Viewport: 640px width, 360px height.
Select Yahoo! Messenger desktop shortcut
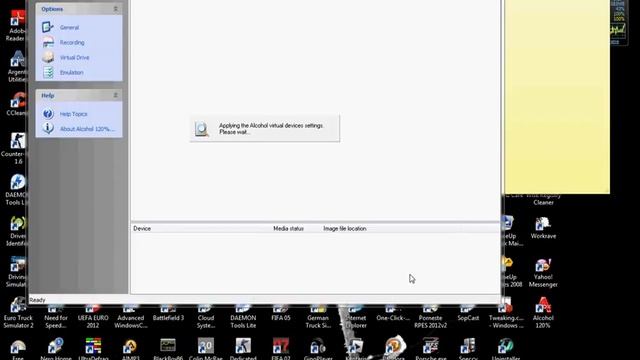click(x=543, y=273)
